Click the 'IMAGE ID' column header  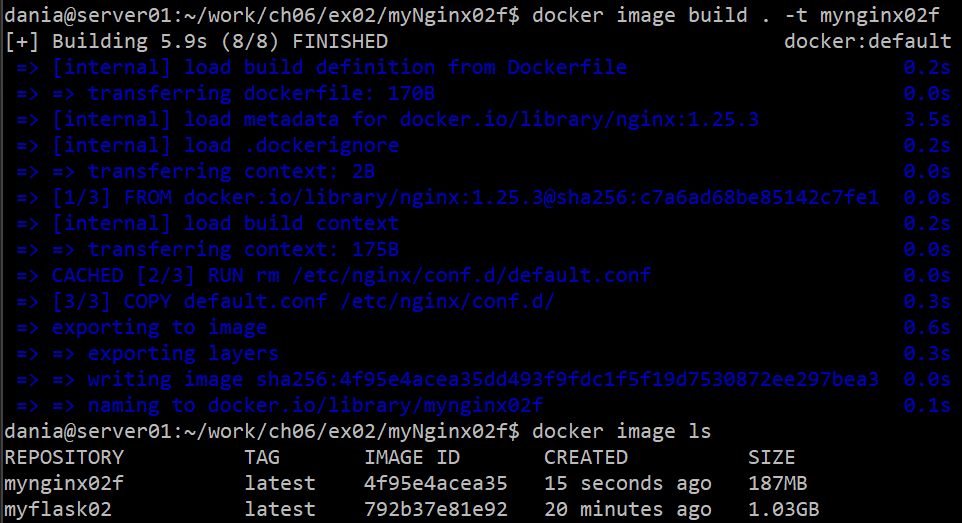[411, 457]
